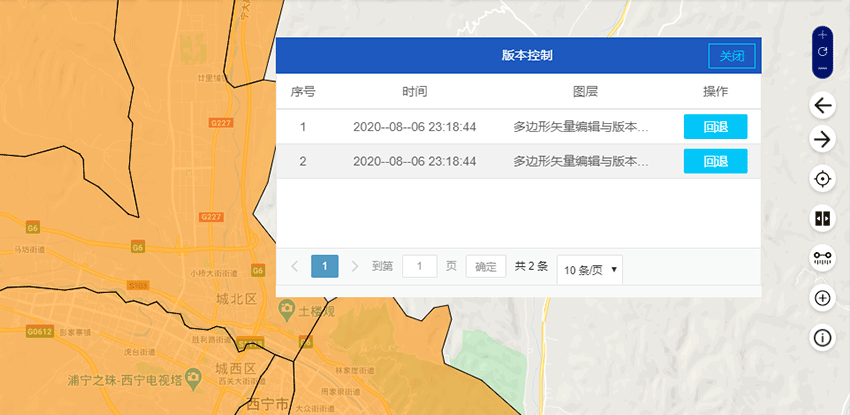850x415 pixels.
Task: Select the distance measurement tool
Action: coord(823,258)
